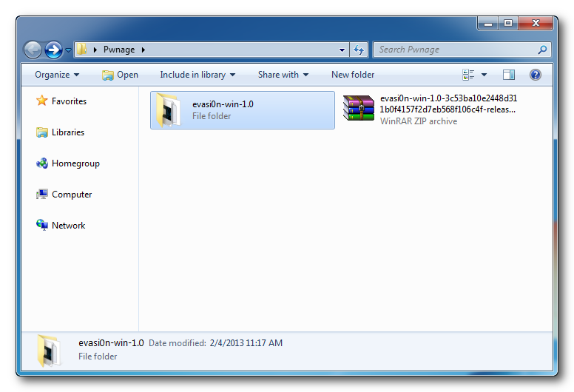Click the Network icon
This screenshot has width=574, height=392.
[x=41, y=225]
